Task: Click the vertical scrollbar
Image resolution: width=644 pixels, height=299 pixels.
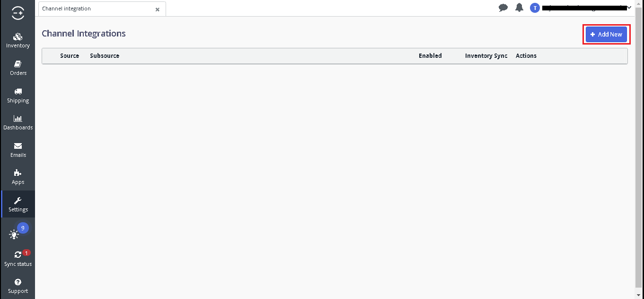Action: tap(639, 147)
